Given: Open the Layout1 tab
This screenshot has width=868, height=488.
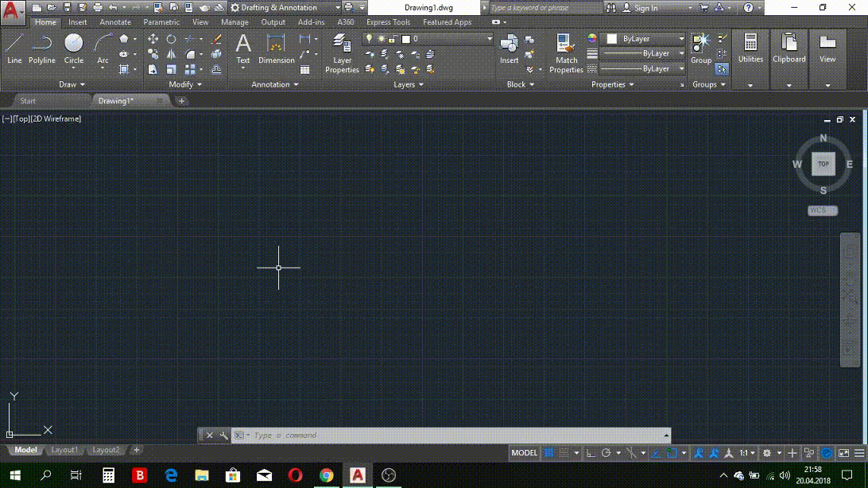Looking at the screenshot, I should tap(64, 450).
